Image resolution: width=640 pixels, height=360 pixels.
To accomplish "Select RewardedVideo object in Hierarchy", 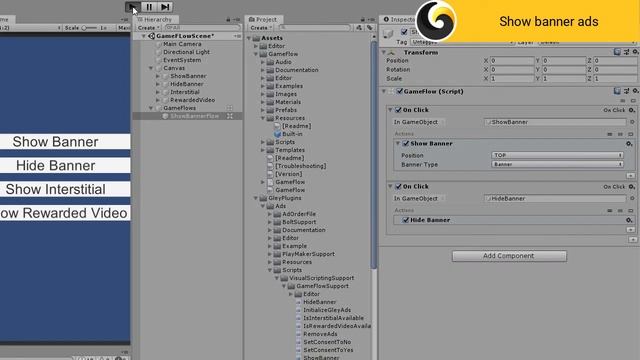I will pos(192,100).
